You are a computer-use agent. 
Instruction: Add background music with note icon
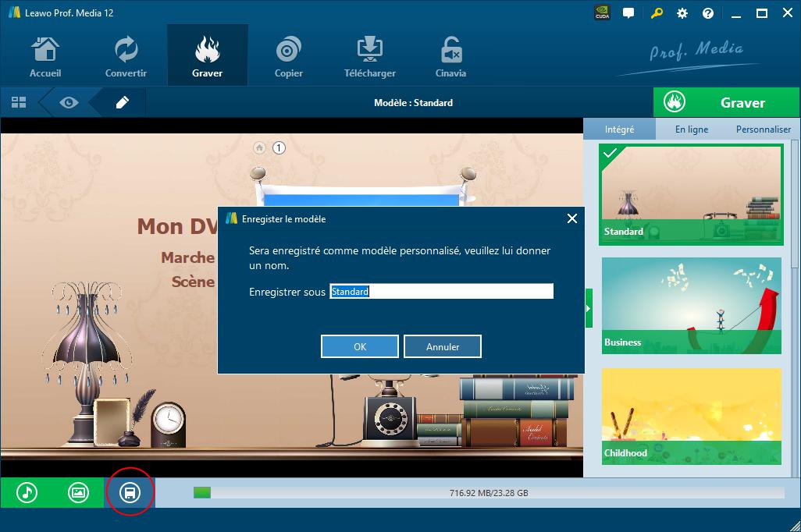coord(27,493)
